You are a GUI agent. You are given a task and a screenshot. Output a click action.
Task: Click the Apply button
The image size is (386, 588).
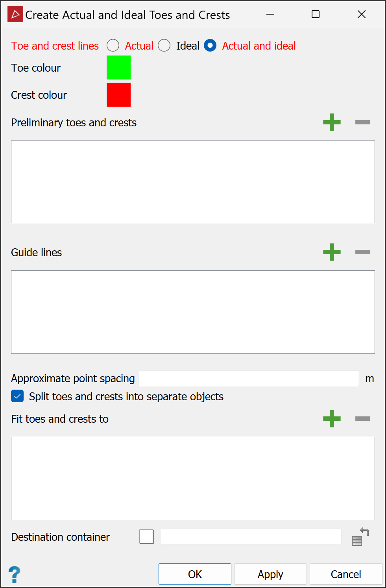270,574
